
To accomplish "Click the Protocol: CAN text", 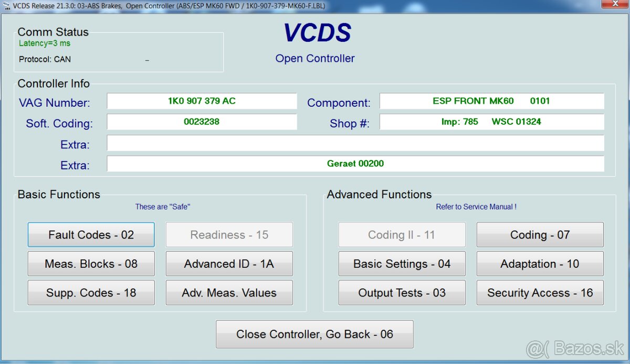I will [45, 59].
